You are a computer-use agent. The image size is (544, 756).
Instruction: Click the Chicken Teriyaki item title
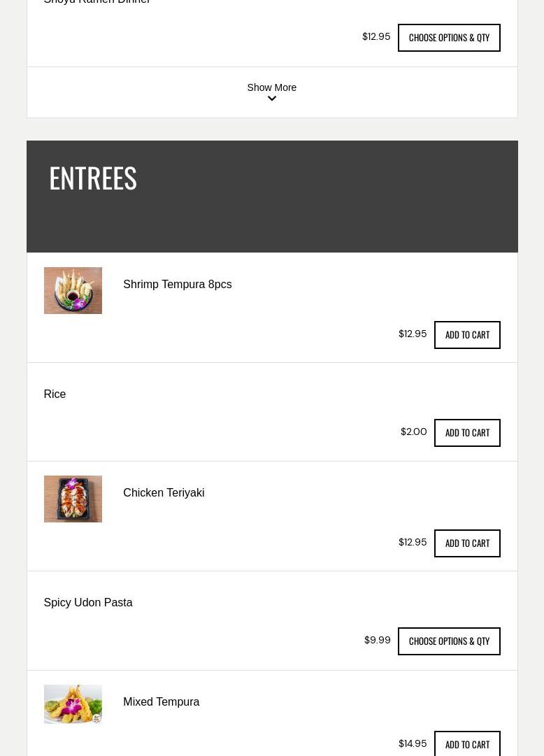(164, 493)
